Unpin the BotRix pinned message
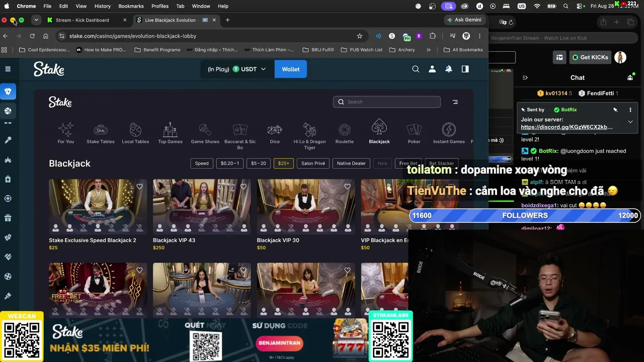Image resolution: width=644 pixels, height=362 pixels. [615, 110]
